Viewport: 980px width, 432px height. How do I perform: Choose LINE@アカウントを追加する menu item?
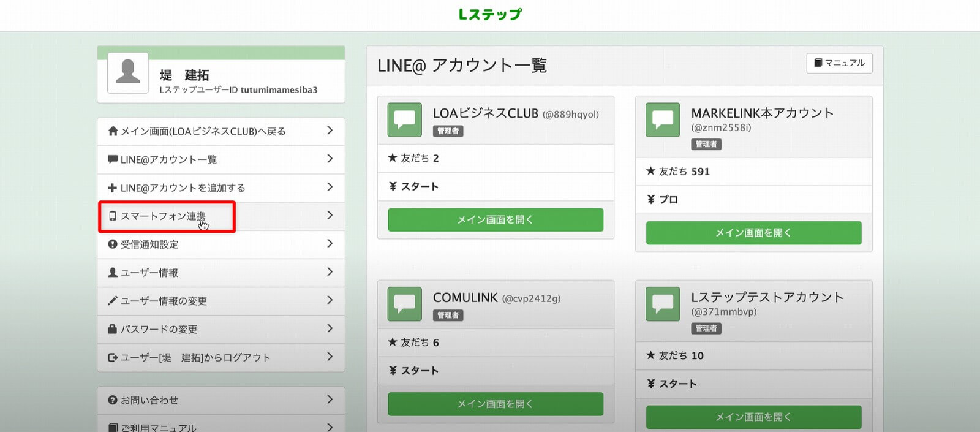pyautogui.click(x=221, y=188)
